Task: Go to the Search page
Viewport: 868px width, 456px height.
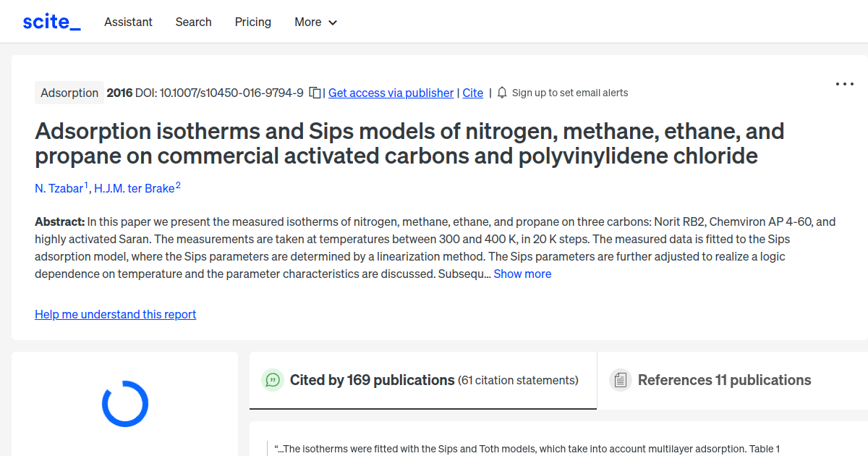Action: (193, 22)
